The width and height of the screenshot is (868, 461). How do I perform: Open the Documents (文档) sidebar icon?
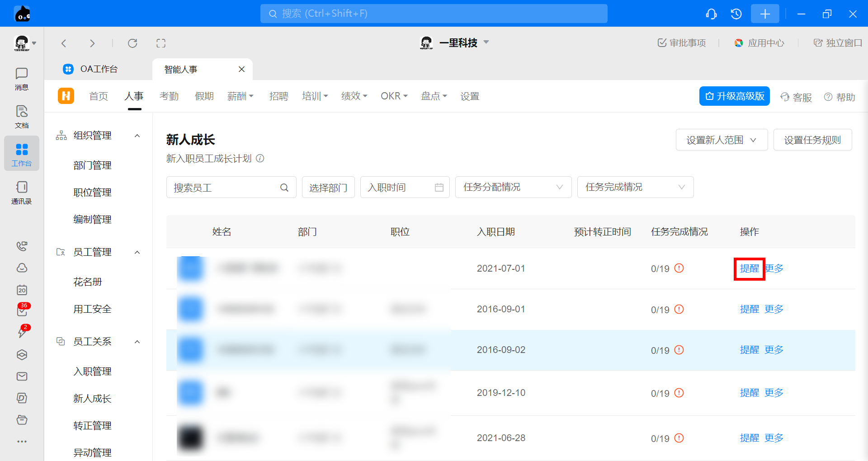click(x=21, y=116)
